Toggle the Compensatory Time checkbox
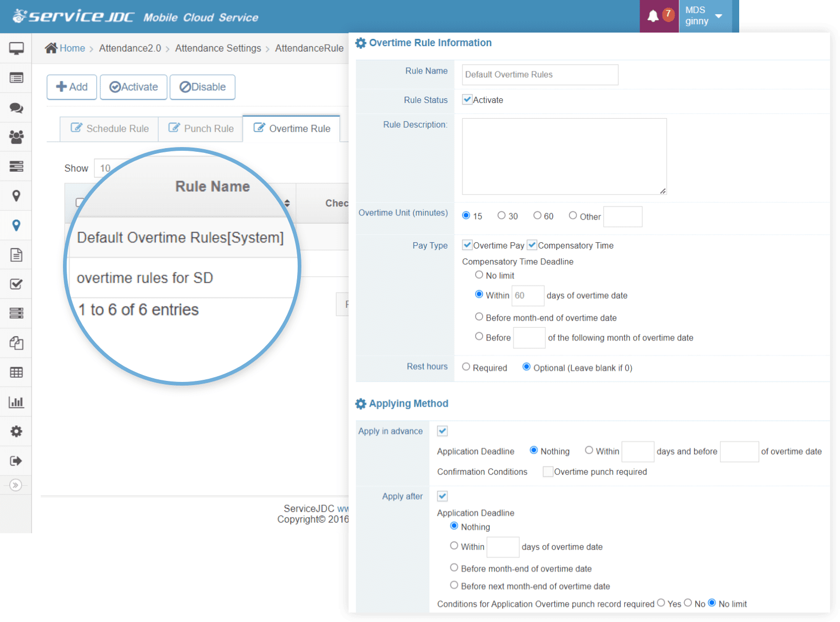 click(x=532, y=245)
